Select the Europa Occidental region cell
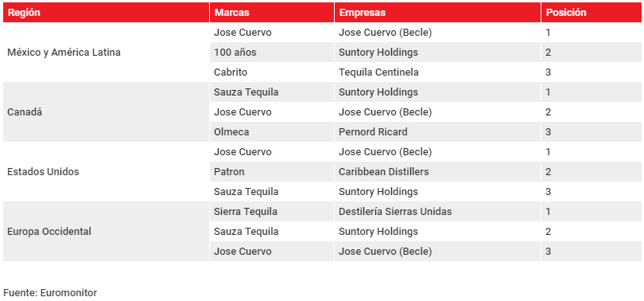Image resolution: width=644 pixels, height=301 pixels. 107,231
